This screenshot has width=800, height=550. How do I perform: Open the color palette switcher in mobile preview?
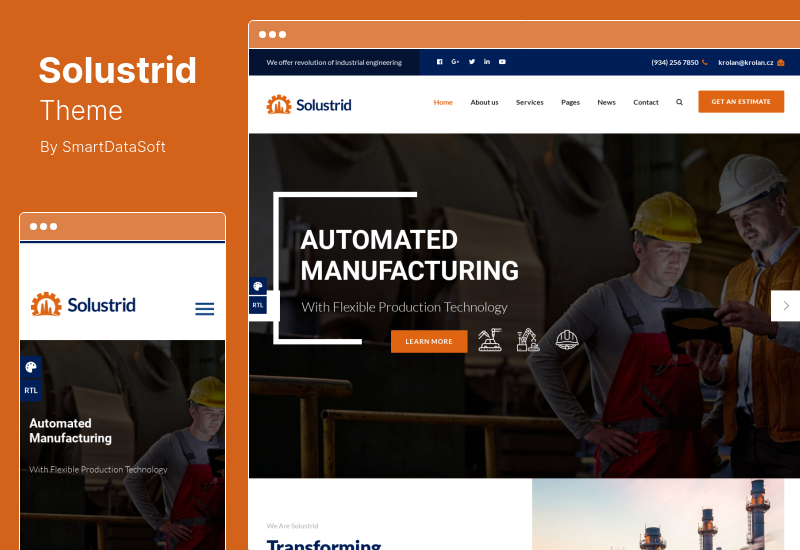click(31, 367)
